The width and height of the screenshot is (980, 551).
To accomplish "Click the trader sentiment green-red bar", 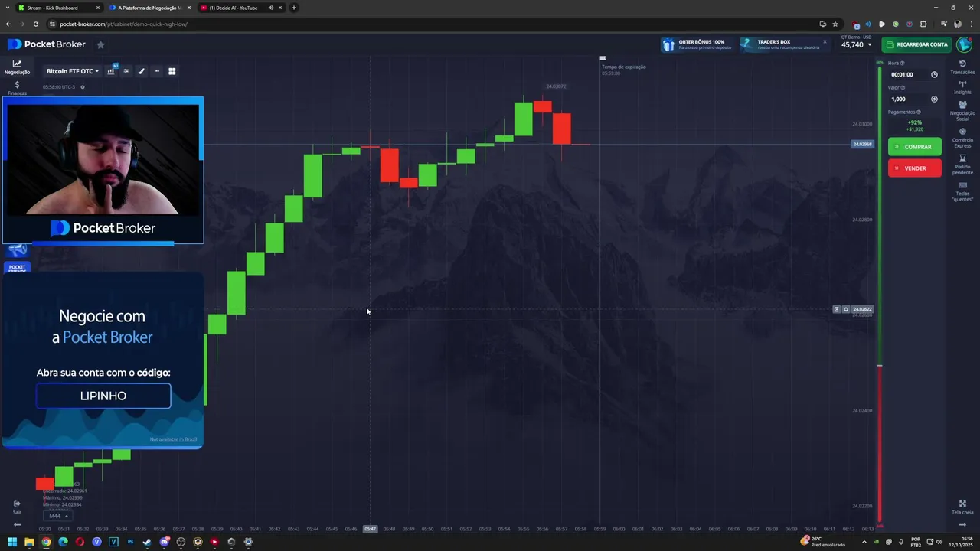I will pyautogui.click(x=880, y=292).
